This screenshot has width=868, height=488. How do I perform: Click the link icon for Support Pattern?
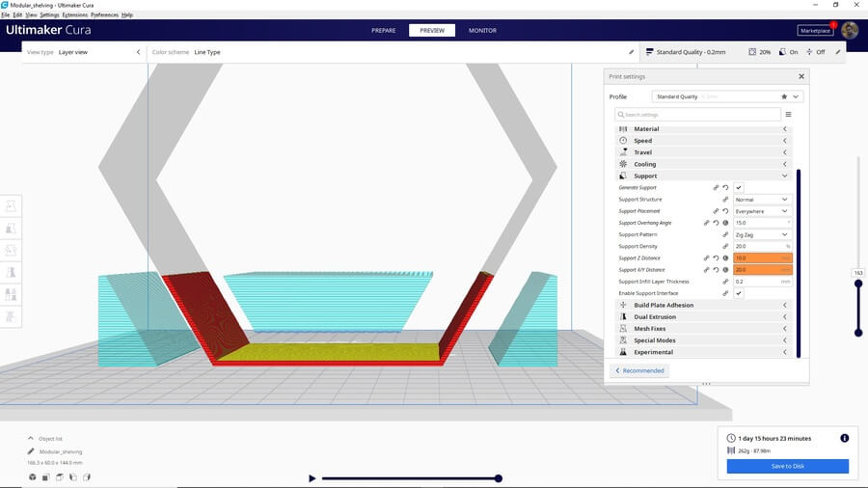coord(725,234)
